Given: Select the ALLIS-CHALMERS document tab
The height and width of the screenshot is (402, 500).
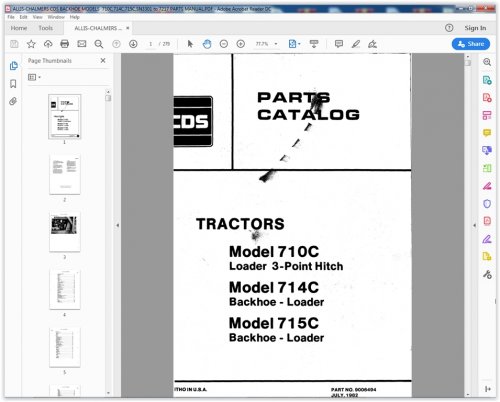Looking at the screenshot, I should (x=98, y=28).
